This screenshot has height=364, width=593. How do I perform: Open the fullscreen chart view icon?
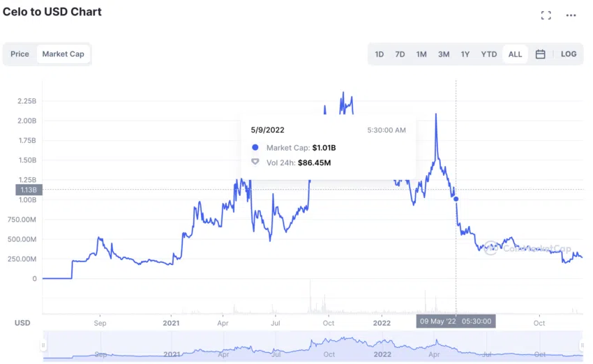(x=546, y=15)
